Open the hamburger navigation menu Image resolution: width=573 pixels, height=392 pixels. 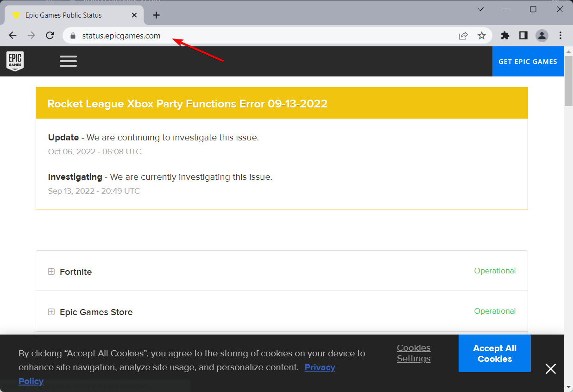(69, 61)
